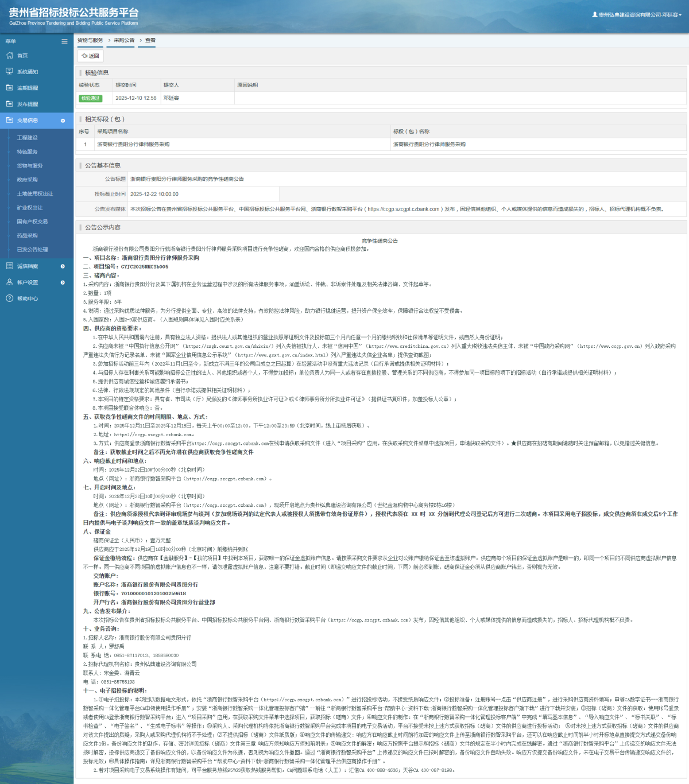Click the 采购公告 breadcrumb link

tap(124, 40)
